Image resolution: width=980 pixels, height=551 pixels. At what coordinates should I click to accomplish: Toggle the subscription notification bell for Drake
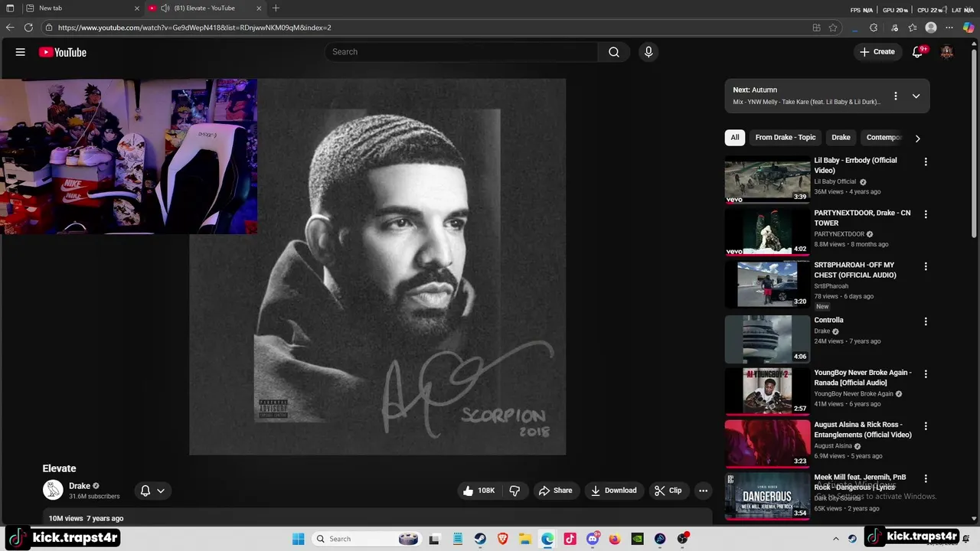(x=145, y=491)
